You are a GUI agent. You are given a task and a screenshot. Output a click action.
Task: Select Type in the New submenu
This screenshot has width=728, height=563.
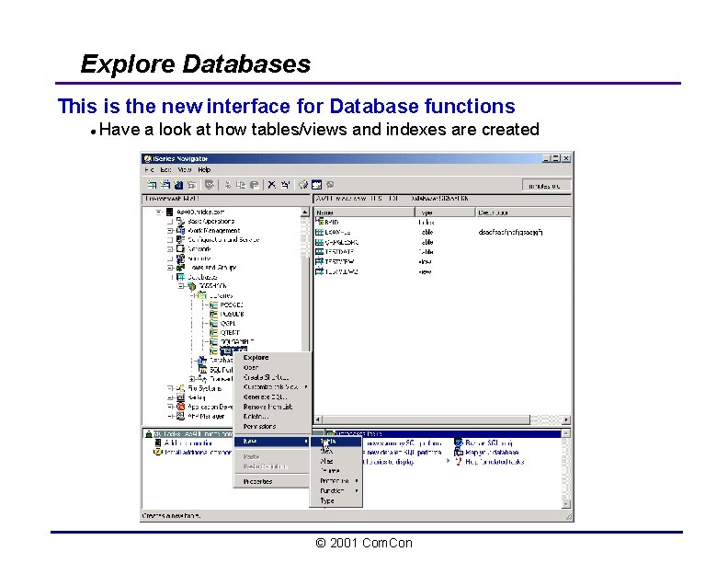tap(336, 500)
